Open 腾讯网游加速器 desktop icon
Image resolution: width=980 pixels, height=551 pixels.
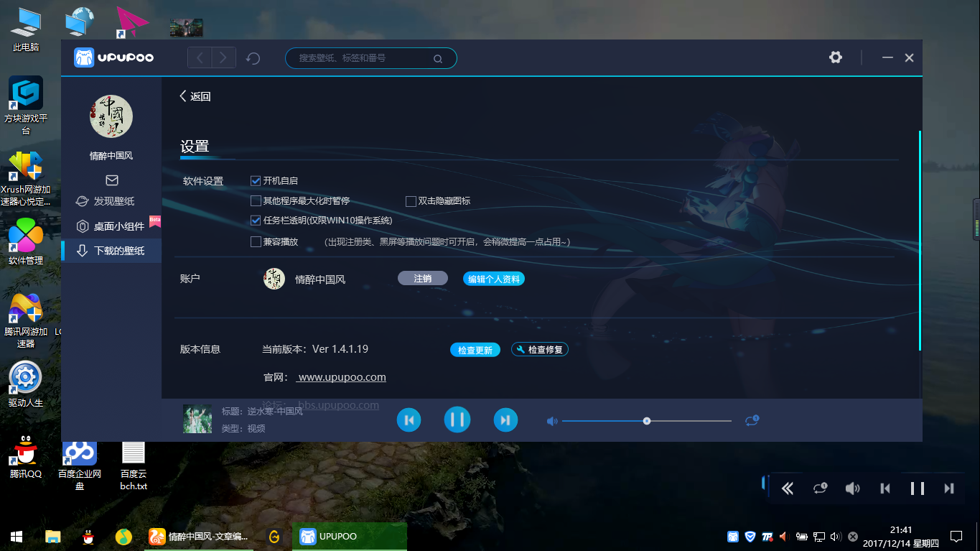coord(26,320)
